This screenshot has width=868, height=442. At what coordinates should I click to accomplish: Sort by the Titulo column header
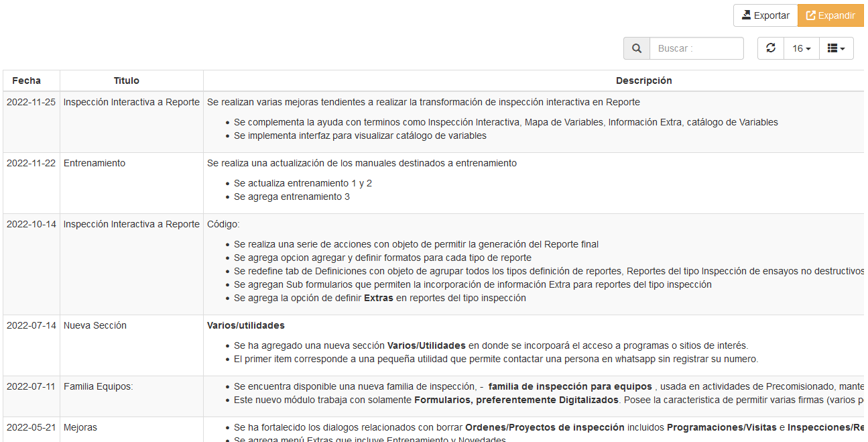[126, 80]
